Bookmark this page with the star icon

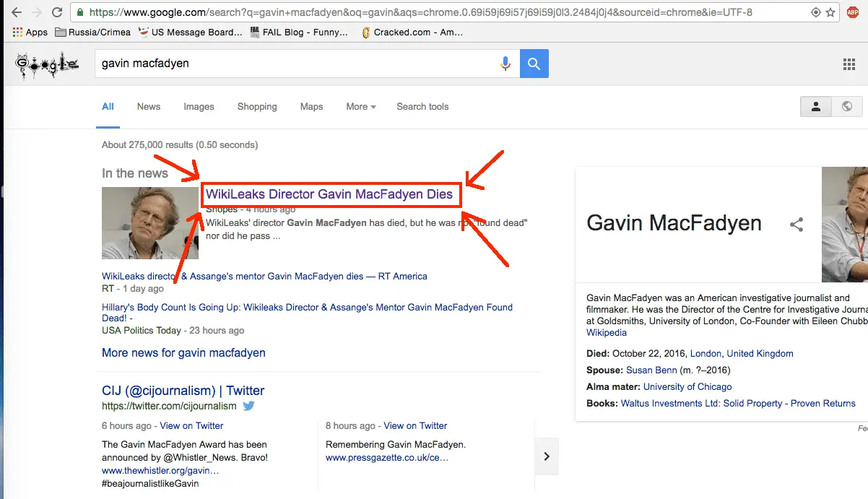(x=831, y=12)
